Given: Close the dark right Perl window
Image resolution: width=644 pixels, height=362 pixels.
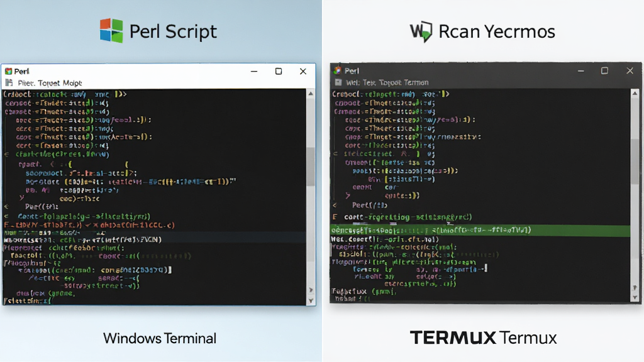Looking at the screenshot, I should 630,70.
